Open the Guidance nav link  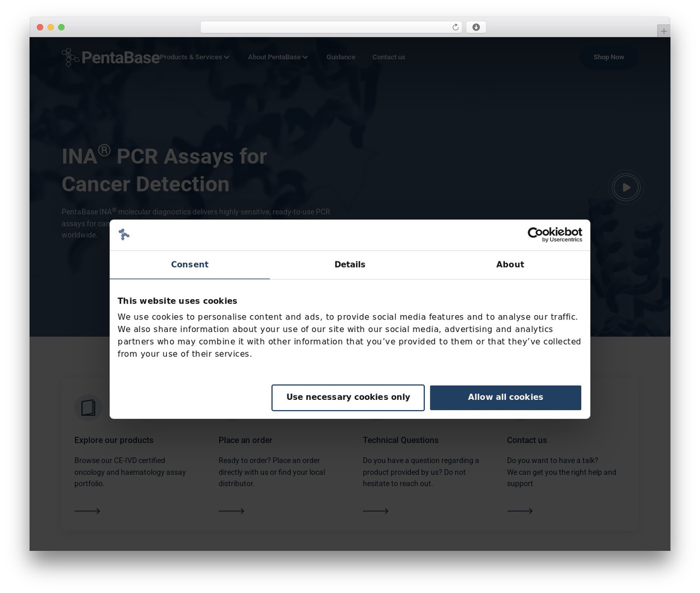click(341, 57)
